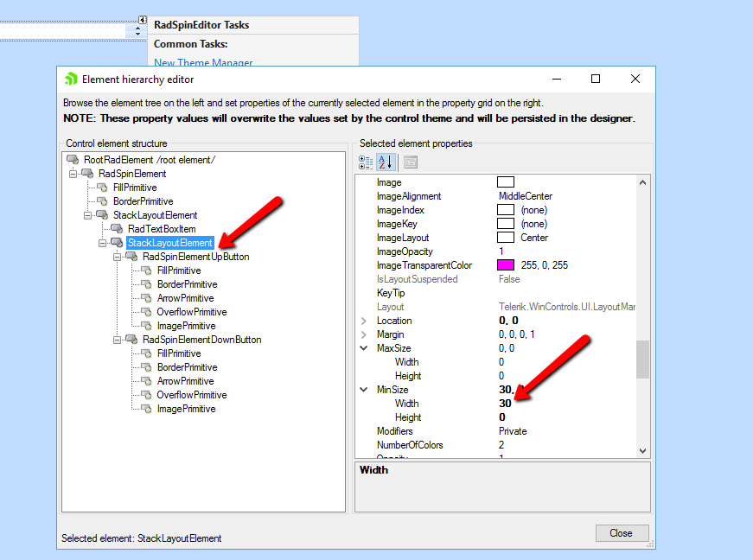The image size is (753, 560).
Task: Collapse the MinSize property
Action: point(364,390)
